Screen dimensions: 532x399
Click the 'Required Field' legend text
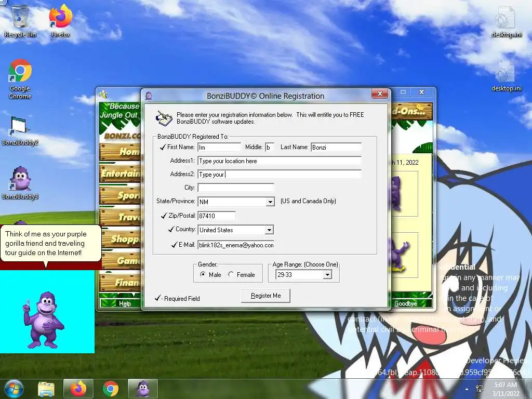182,299
